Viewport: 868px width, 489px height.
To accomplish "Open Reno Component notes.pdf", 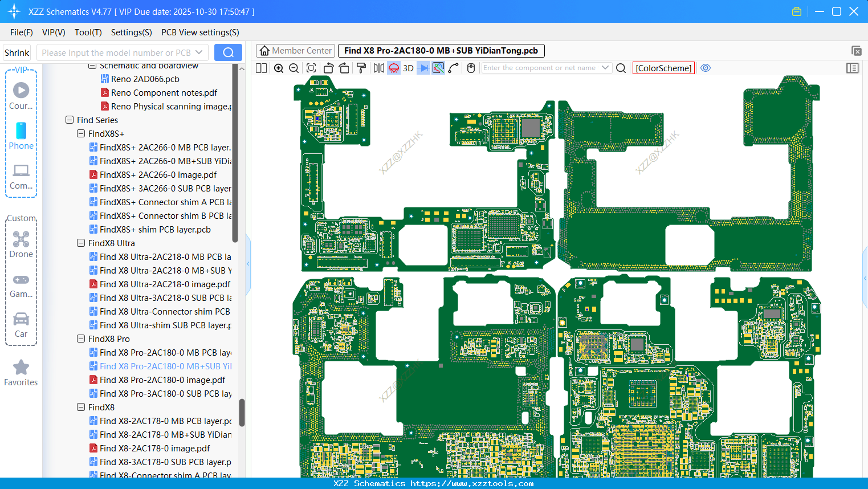I will (159, 93).
